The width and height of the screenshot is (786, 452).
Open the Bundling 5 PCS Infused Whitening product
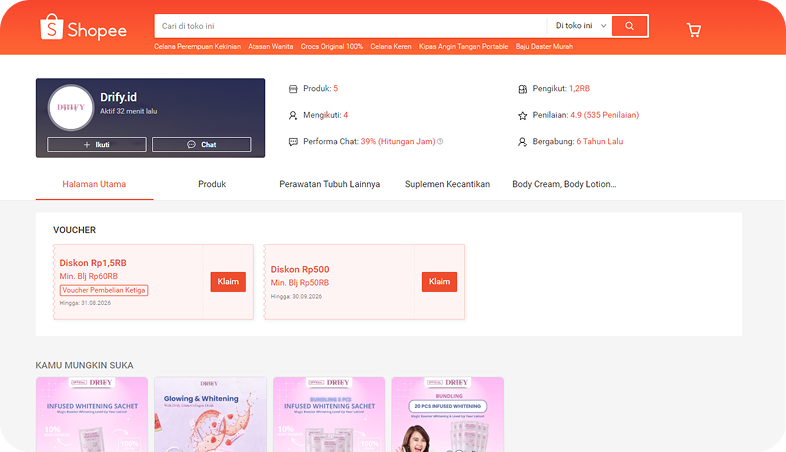pyautogui.click(x=329, y=414)
